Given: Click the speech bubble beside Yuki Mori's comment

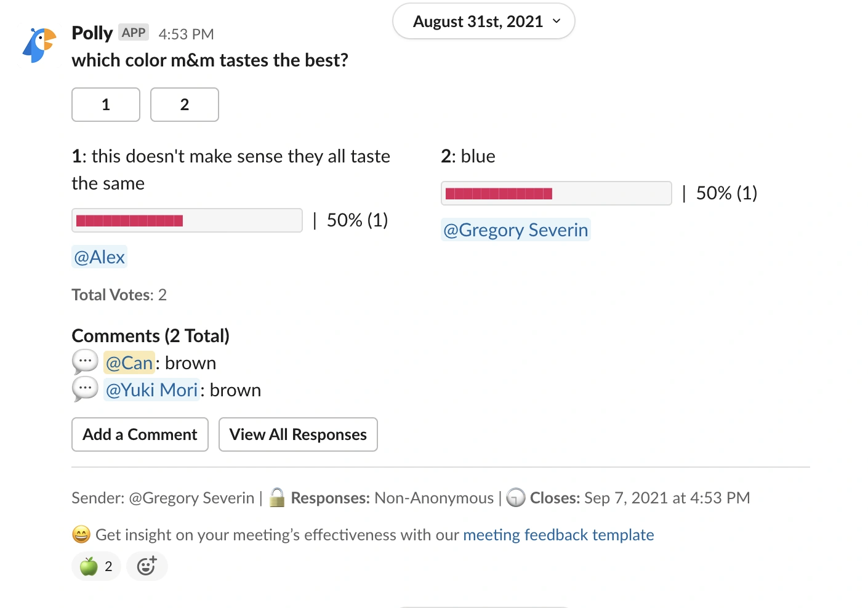Looking at the screenshot, I should 85,389.
